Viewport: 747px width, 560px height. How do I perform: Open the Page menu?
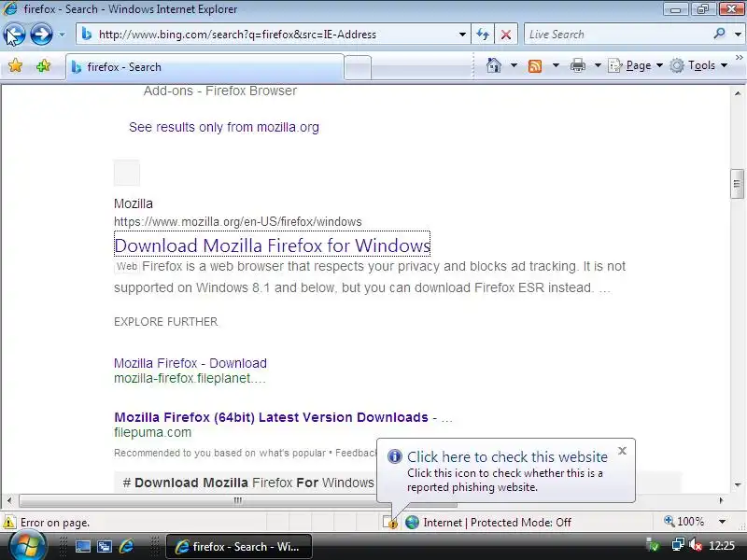636,65
